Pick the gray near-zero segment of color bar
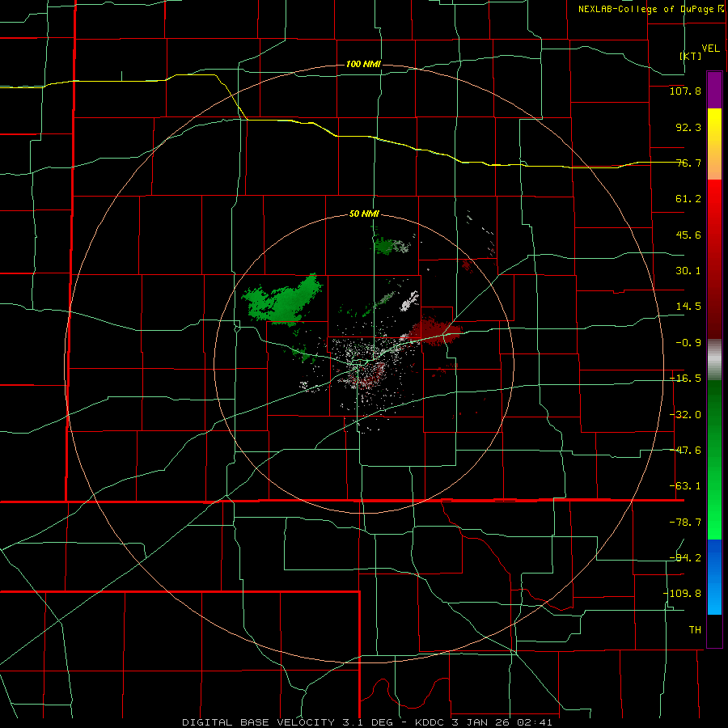Image resolution: width=728 pixels, height=728 pixels. pyautogui.click(x=714, y=360)
